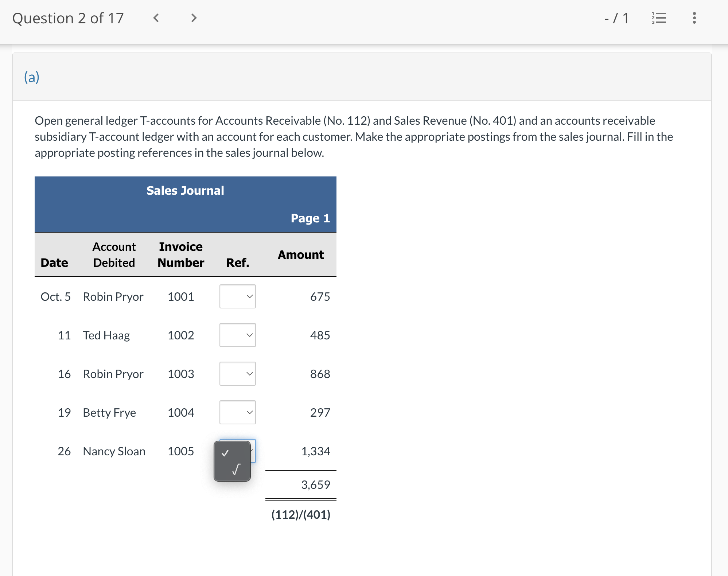This screenshot has width=728, height=576.
Task: Expand the Ref dropdown for Robin Pryor invoice 1001
Action: pyautogui.click(x=237, y=296)
